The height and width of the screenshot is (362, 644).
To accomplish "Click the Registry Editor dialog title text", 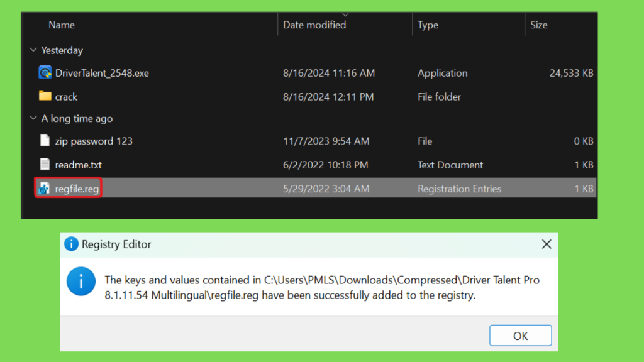I will (x=116, y=244).
